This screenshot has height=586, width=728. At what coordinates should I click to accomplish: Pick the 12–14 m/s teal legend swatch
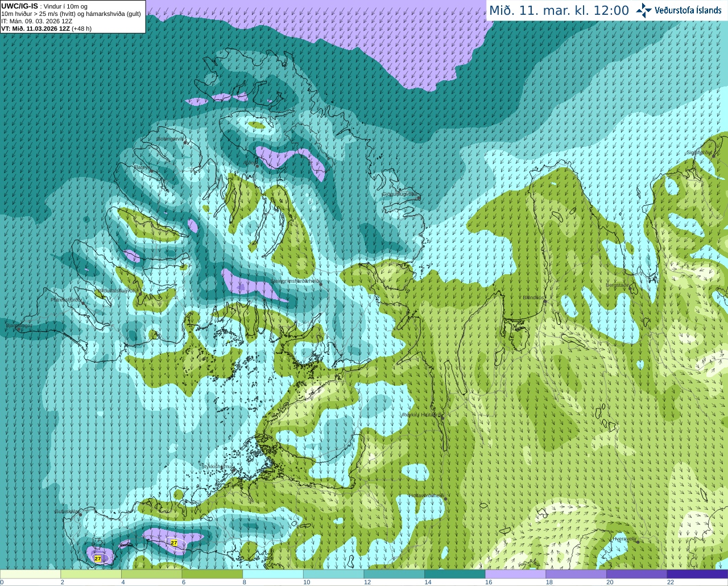394,574
